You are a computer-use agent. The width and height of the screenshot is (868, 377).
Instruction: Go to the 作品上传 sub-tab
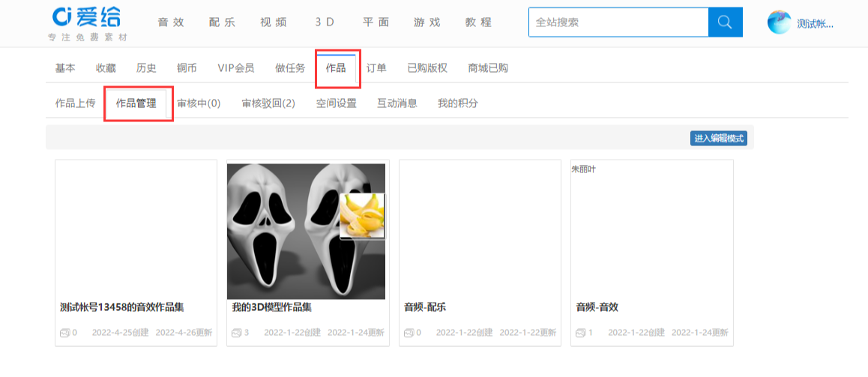tap(75, 103)
